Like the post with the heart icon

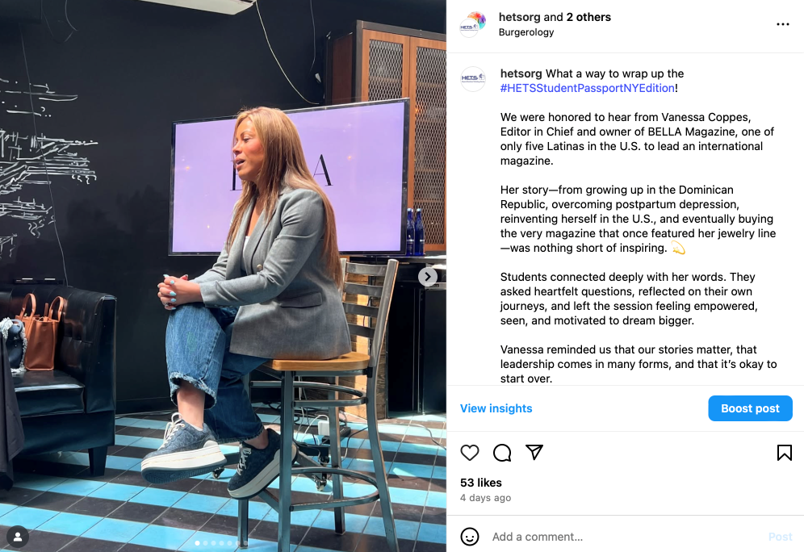click(x=469, y=453)
